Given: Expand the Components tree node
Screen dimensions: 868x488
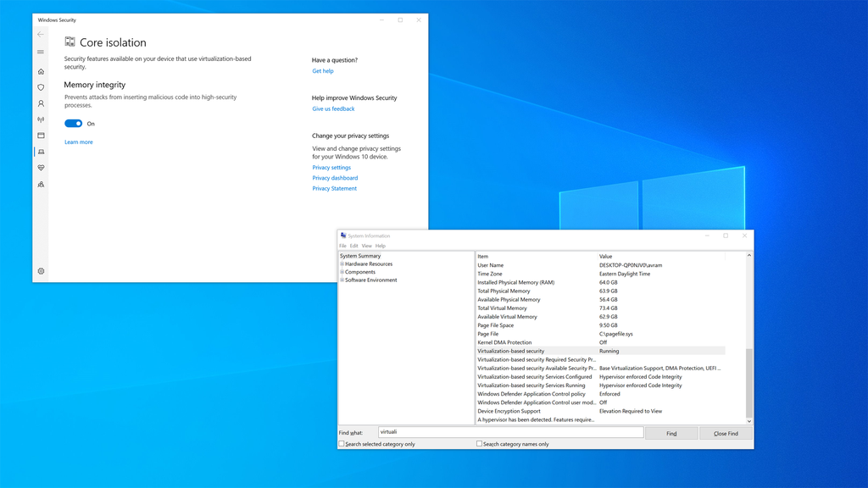Looking at the screenshot, I should 341,271.
